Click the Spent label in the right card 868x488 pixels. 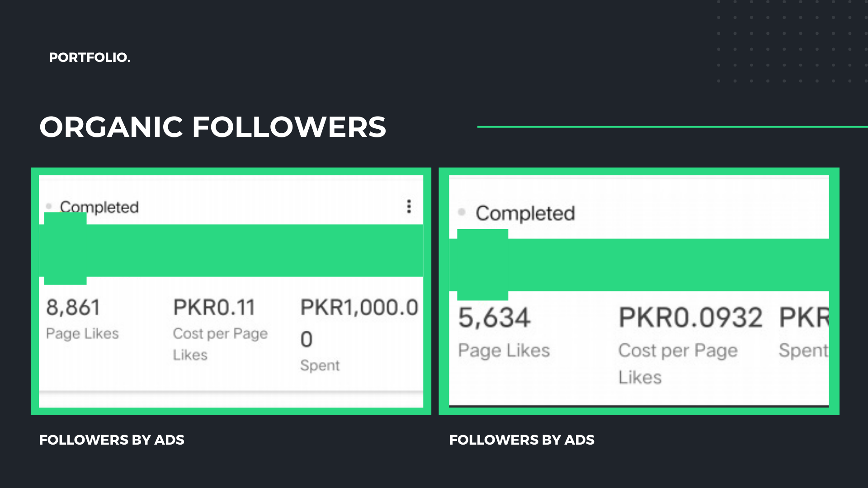tap(803, 351)
